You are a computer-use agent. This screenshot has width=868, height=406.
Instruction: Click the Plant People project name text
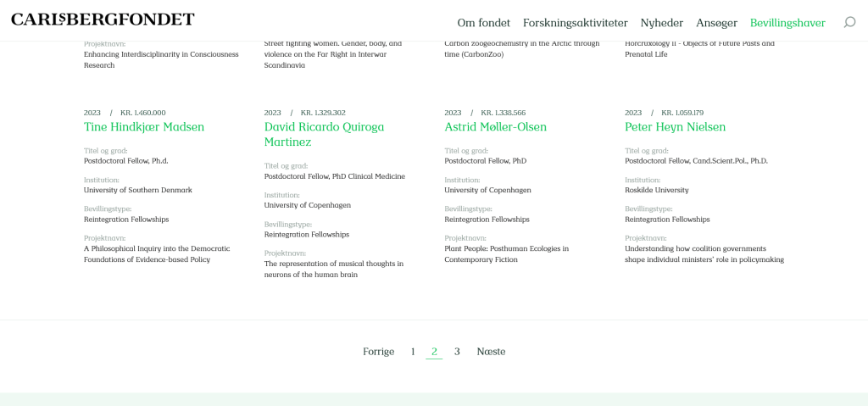(x=506, y=254)
